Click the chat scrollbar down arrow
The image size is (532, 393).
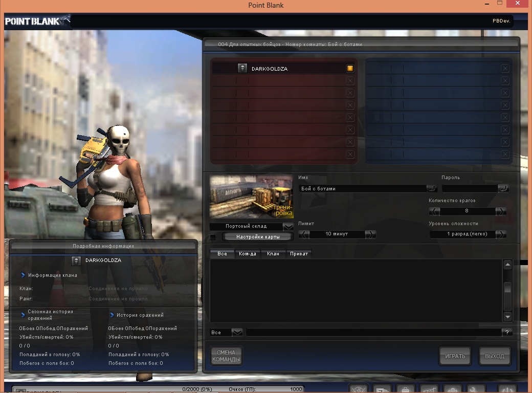tap(507, 317)
